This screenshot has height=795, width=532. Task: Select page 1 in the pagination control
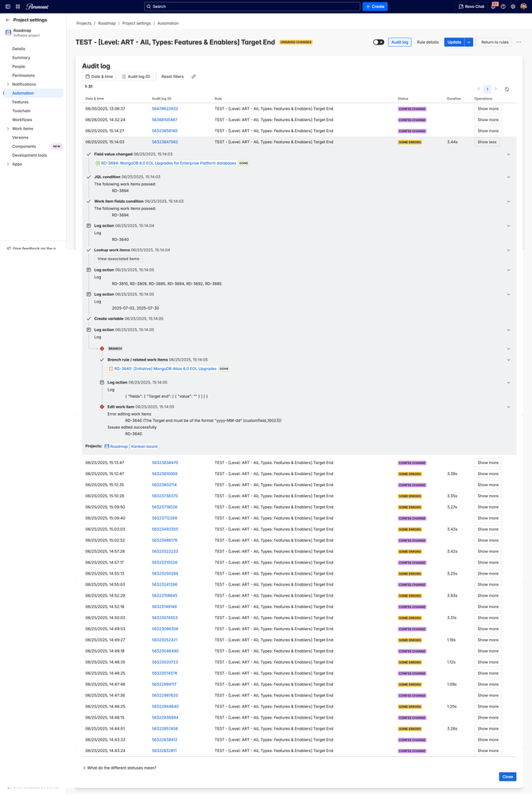[x=487, y=90]
